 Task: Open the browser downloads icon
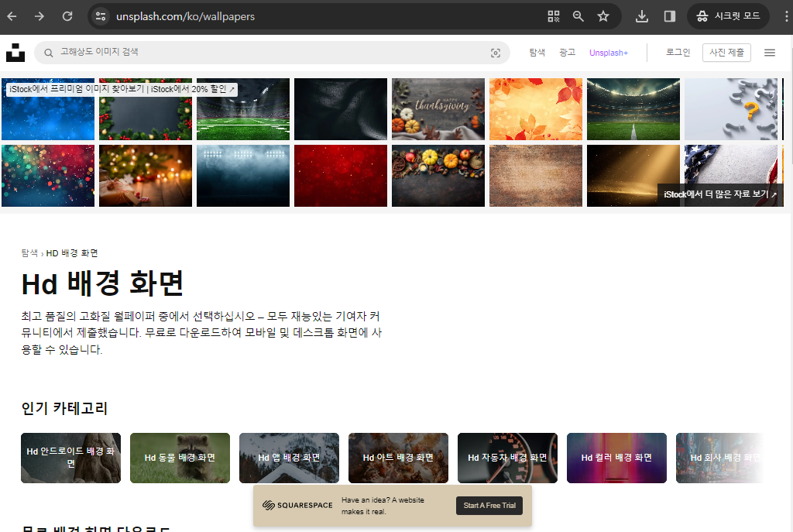[642, 16]
